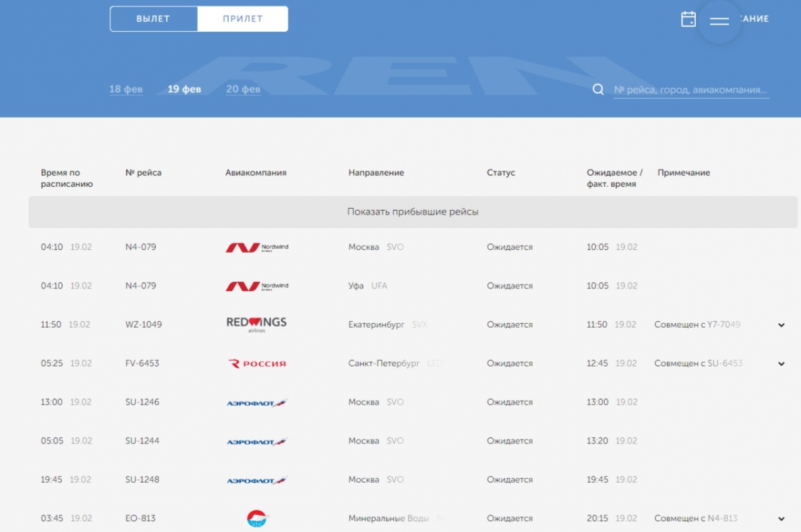Click the Red Wings airline logo
Viewport: 801px width, 532px height.
click(x=256, y=325)
